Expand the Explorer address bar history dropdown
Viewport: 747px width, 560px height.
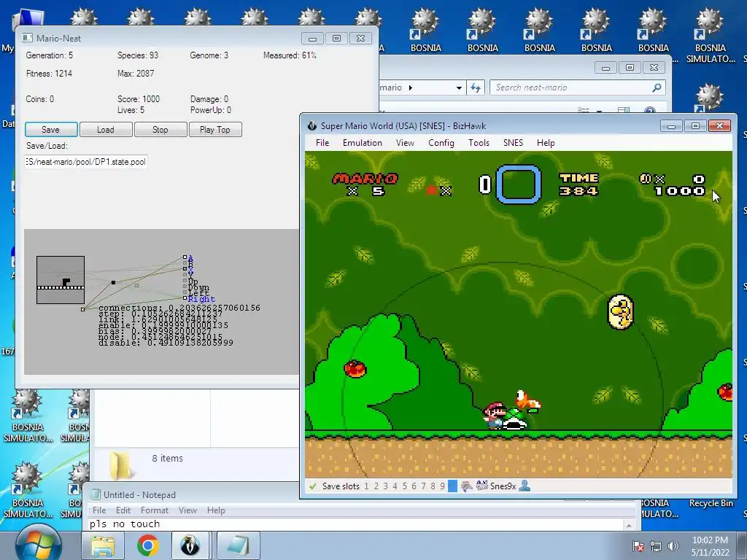459,87
